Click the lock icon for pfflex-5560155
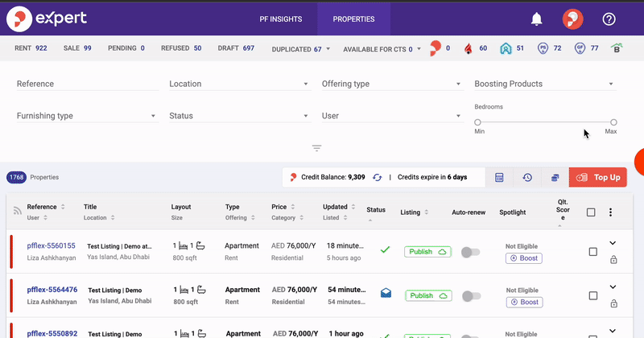This screenshot has height=338, width=644. (613, 260)
